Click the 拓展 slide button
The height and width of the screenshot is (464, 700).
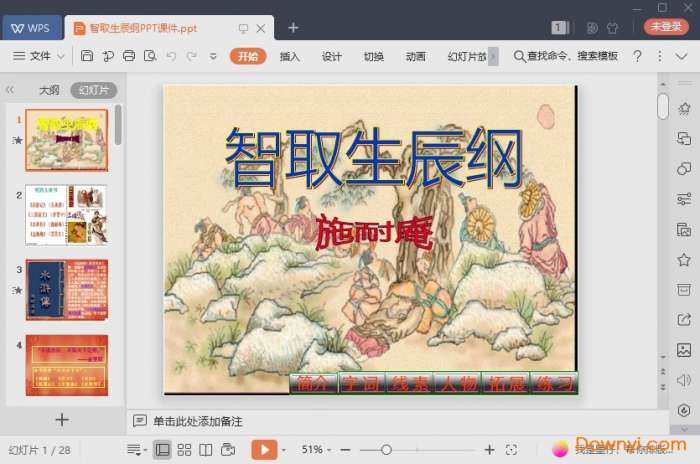coord(506,383)
